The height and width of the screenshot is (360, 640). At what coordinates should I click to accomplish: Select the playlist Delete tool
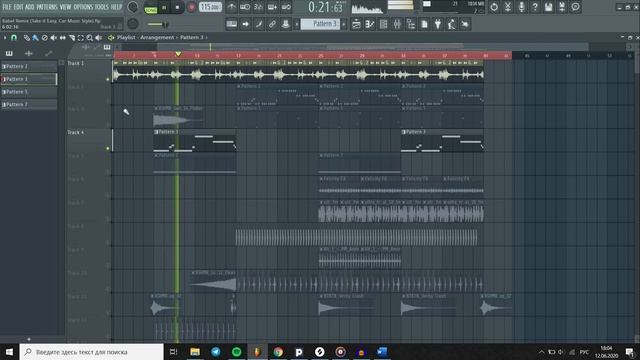(44, 38)
